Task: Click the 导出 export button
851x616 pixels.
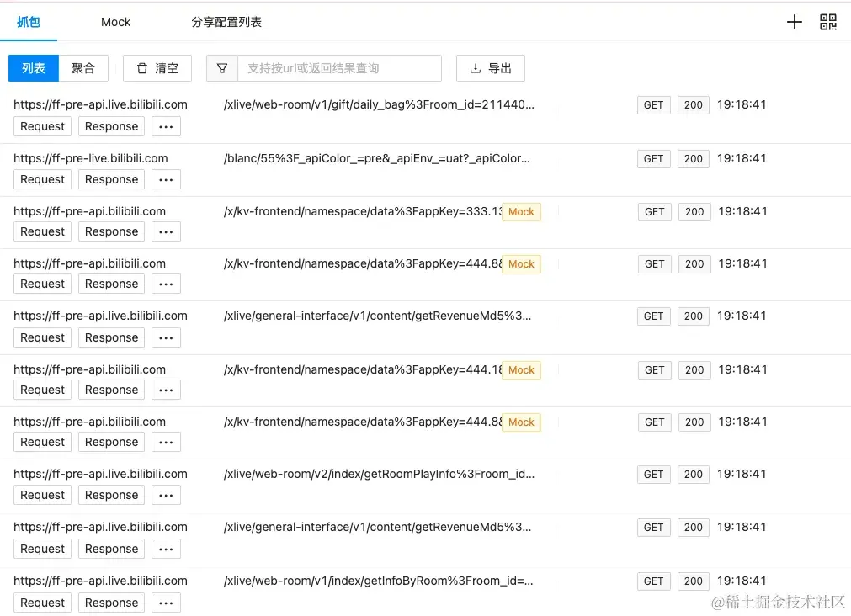Action: [x=491, y=68]
